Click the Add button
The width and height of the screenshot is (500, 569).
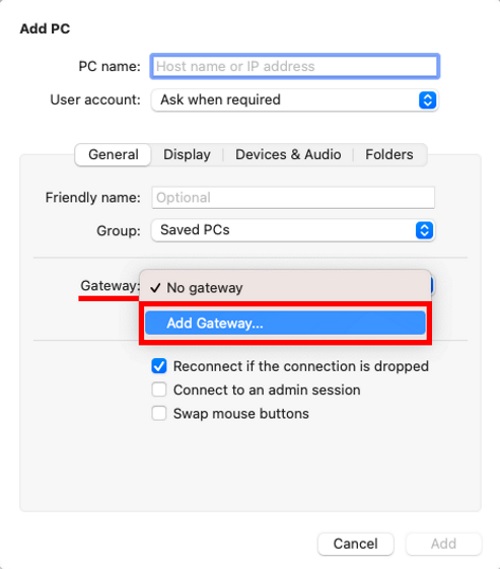point(443,544)
